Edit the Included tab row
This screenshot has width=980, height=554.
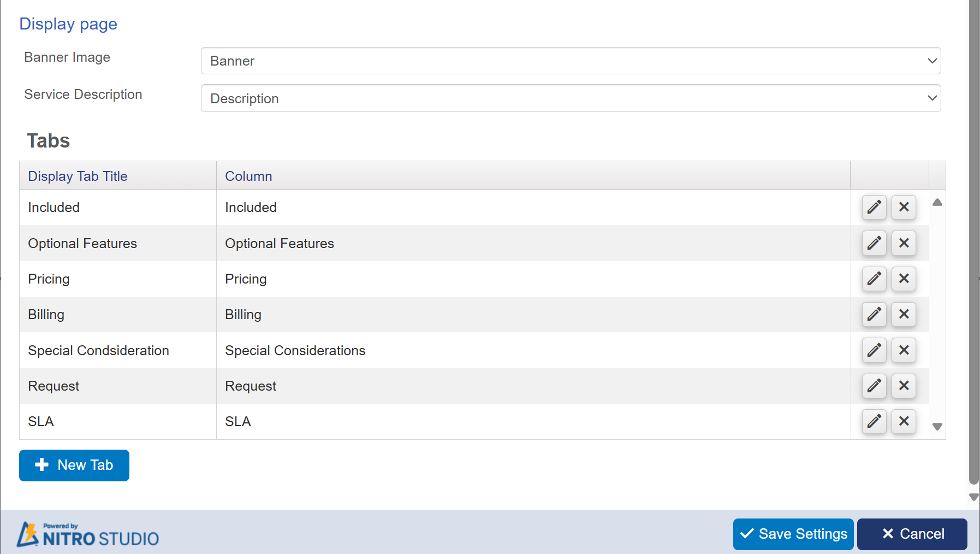(874, 207)
